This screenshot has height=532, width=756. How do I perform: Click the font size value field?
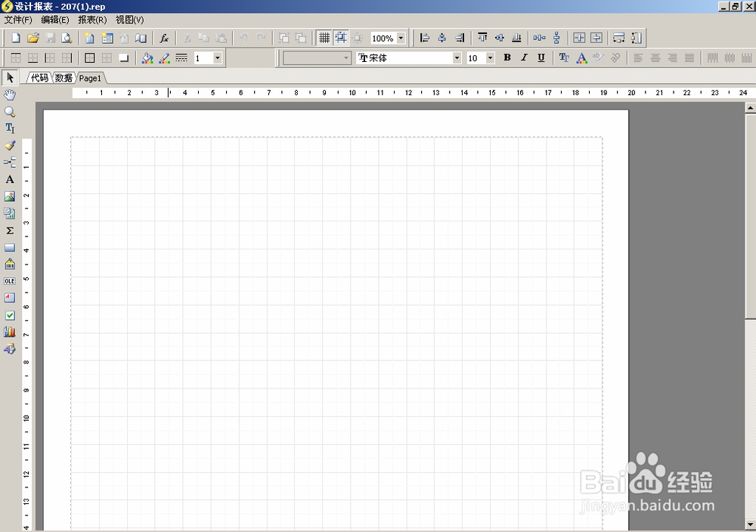click(476, 58)
